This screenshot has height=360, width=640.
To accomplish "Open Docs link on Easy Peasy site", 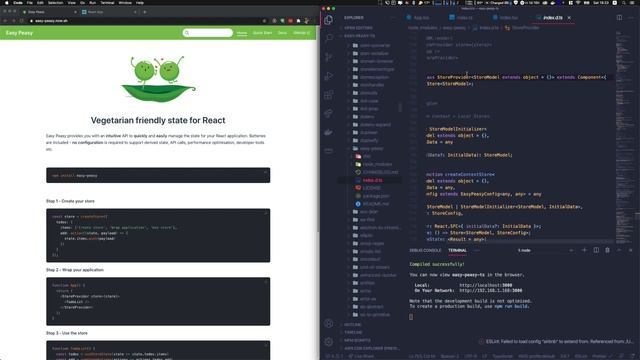I will [282, 33].
